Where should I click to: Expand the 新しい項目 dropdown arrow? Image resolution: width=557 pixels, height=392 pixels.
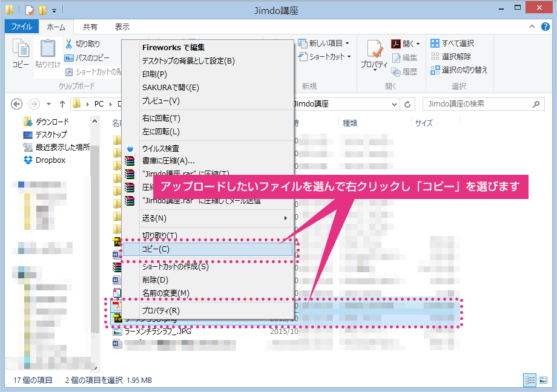347,44
